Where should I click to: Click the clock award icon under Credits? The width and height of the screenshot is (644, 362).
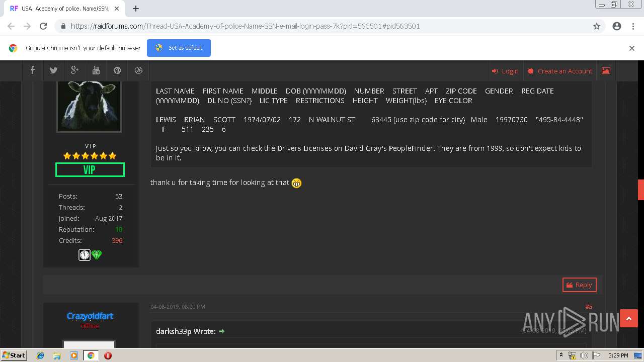85,255
